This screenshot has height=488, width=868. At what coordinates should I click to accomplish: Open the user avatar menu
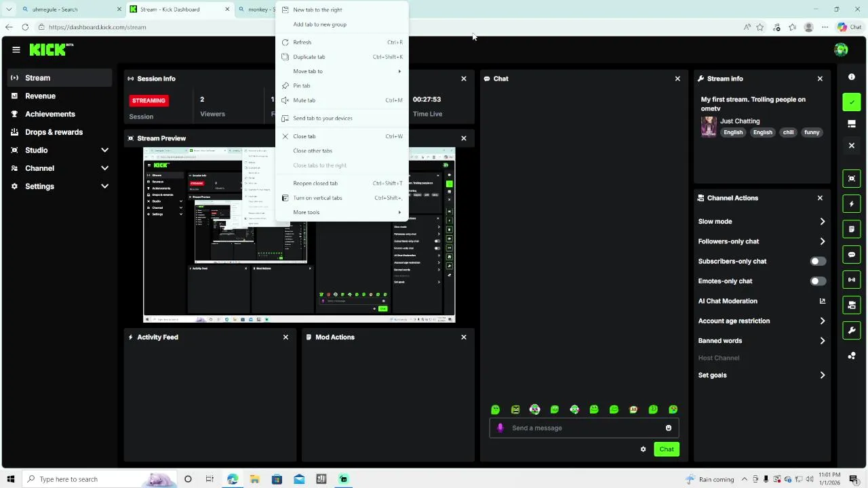click(x=841, y=49)
